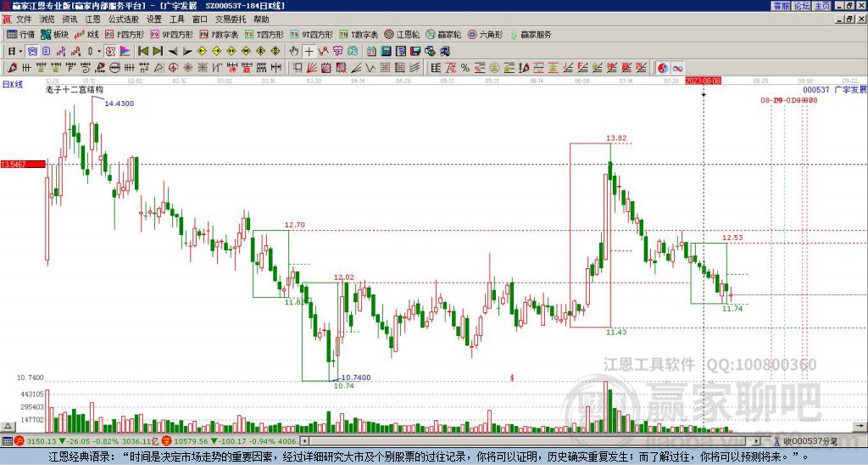
Task: Jump to first bar icon
Action: click(x=143, y=51)
